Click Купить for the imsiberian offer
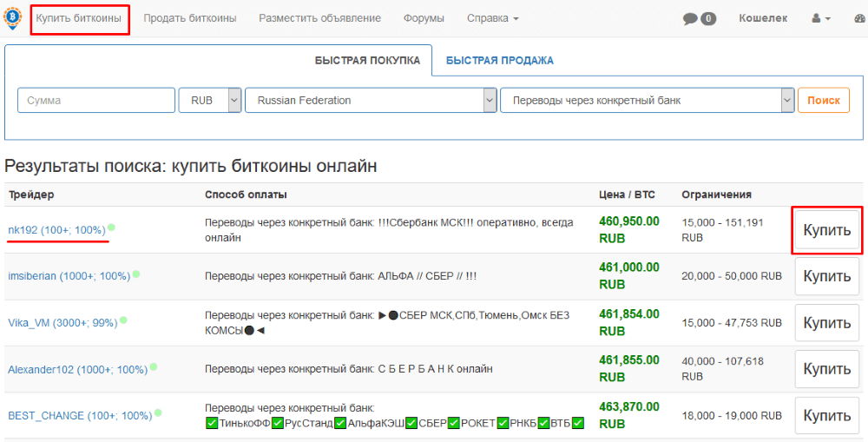868x442 pixels. coord(827,276)
